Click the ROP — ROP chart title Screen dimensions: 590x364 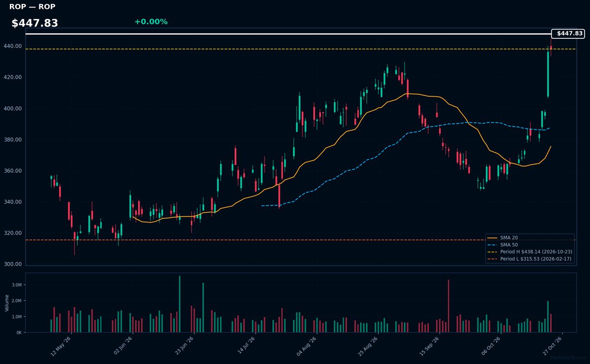[32, 7]
